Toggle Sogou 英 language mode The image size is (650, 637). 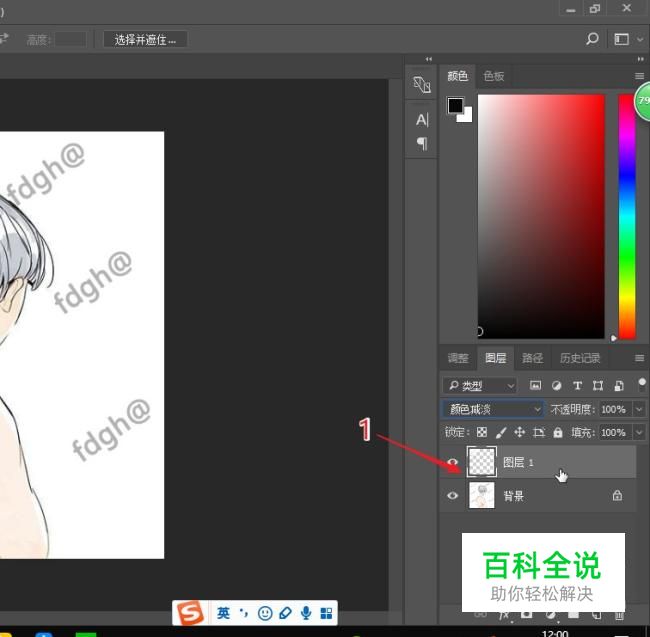[x=223, y=613]
